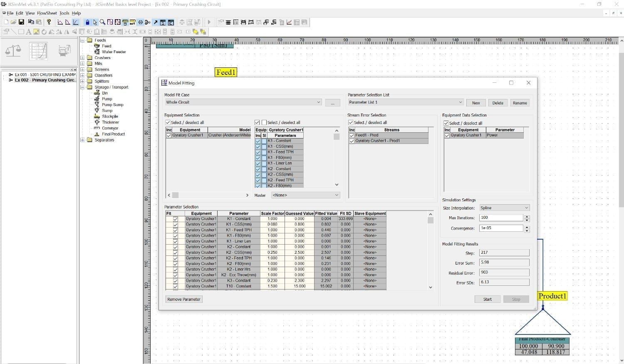The width and height of the screenshot is (624, 364).
Task: Uncheck Feed1 - Prod stream checkbox
Action: click(352, 135)
